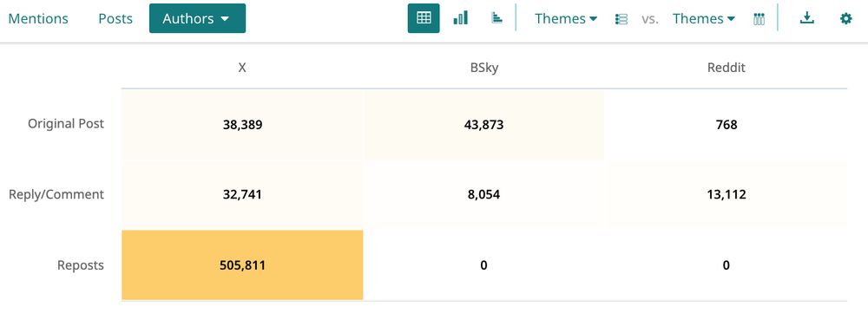This screenshot has height=313, width=868.
Task: Select the vertical bar chart view icon
Action: pyautogui.click(x=461, y=18)
